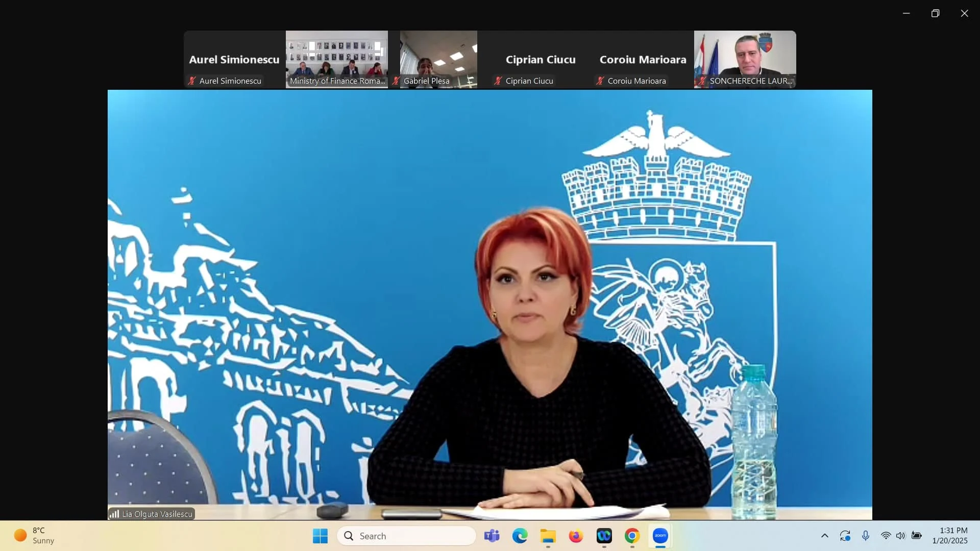Image resolution: width=980 pixels, height=551 pixels.
Task: Expand hidden icons in the system tray
Action: (x=825, y=536)
